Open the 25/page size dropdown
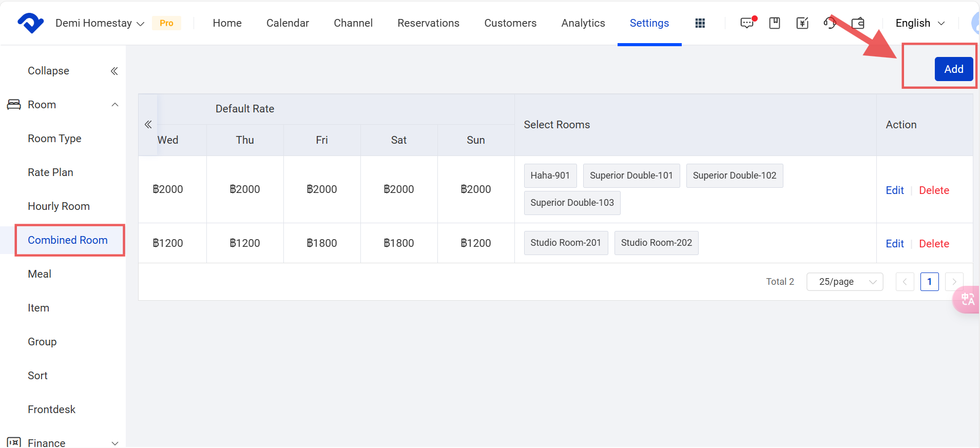980x448 pixels. 844,282
